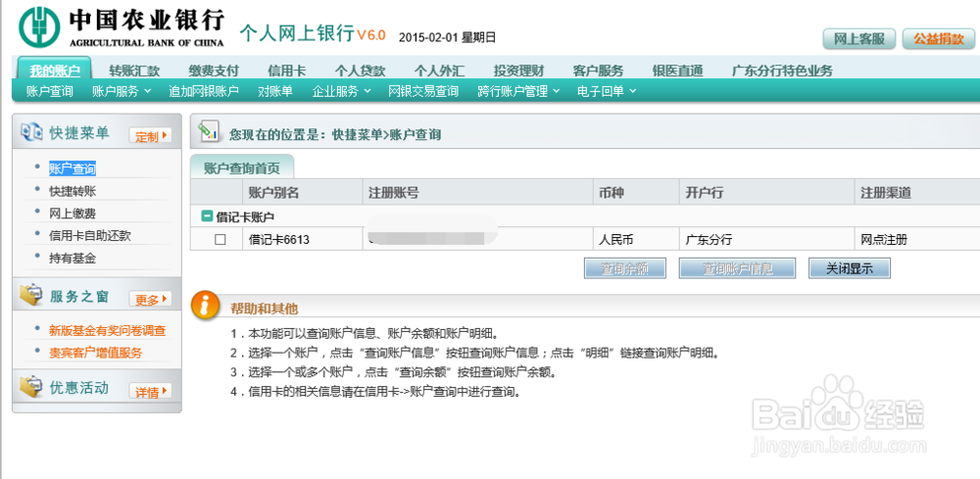This screenshot has width=980, height=479.
Task: Open the 账户服务 dropdown menu
Action: pyautogui.click(x=122, y=91)
